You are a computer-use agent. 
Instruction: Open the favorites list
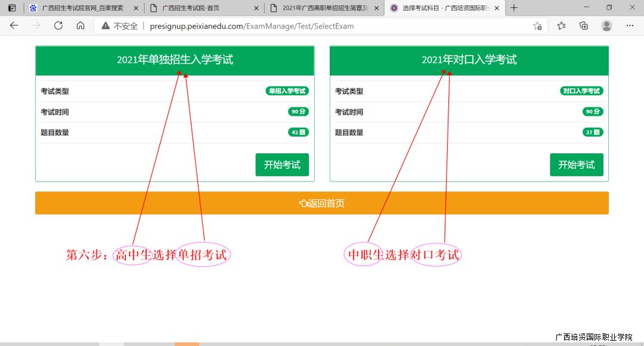coord(561,26)
